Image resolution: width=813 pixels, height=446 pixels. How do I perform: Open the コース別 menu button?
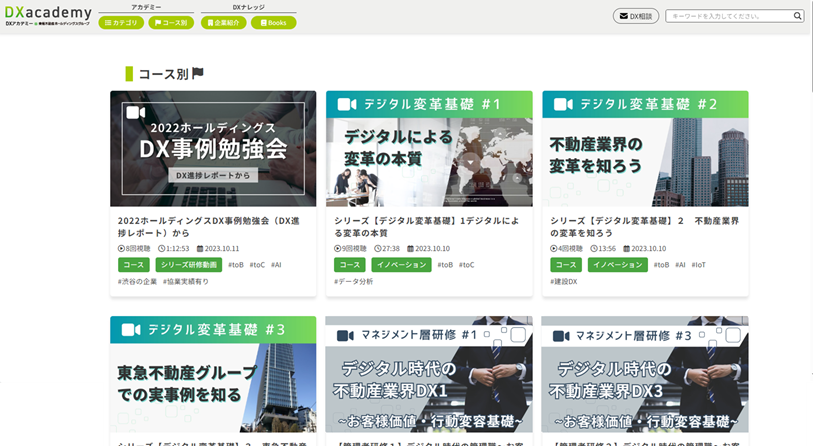pyautogui.click(x=171, y=23)
